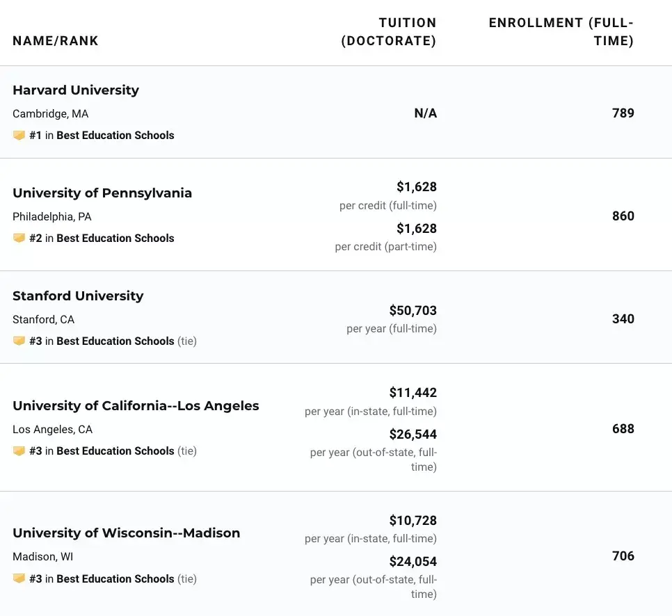Click University of Pennsylvania's ranking badge icon
Screen dimensions: 672x616
[x=19, y=238]
